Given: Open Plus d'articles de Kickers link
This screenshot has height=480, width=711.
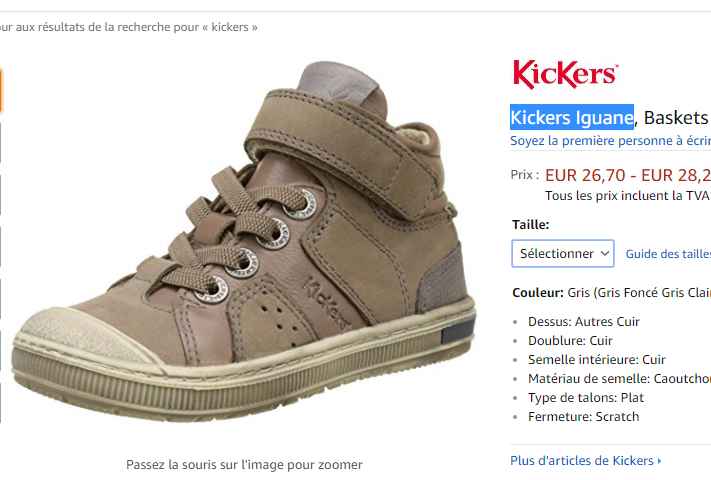Looking at the screenshot, I should (x=582, y=461).
